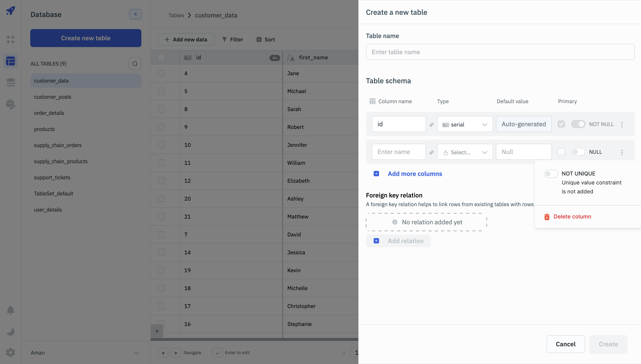Viewport: 641px width, 364px height.
Task: Click the Cancel button
Action: (x=566, y=344)
